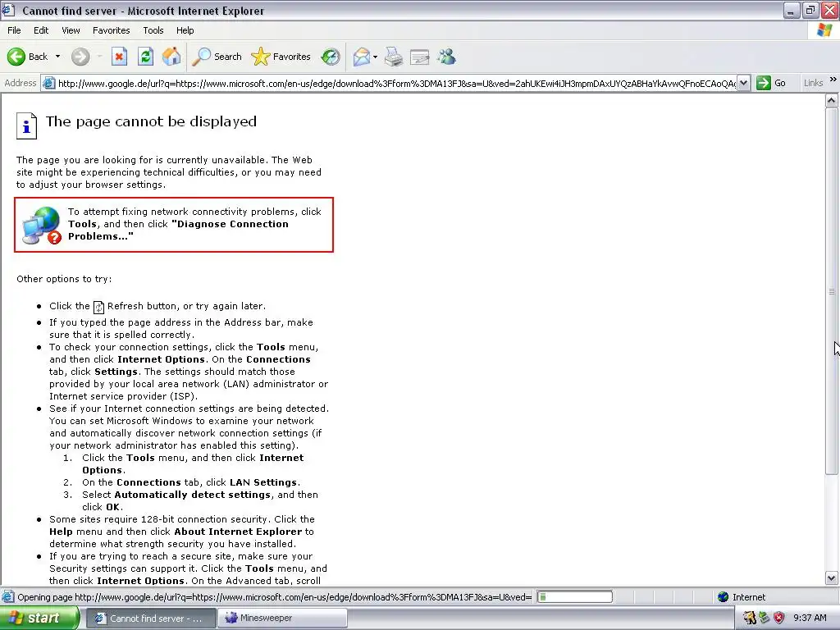Image resolution: width=840 pixels, height=630 pixels.
Task: Click the red X Stop button
Action: [x=119, y=57]
